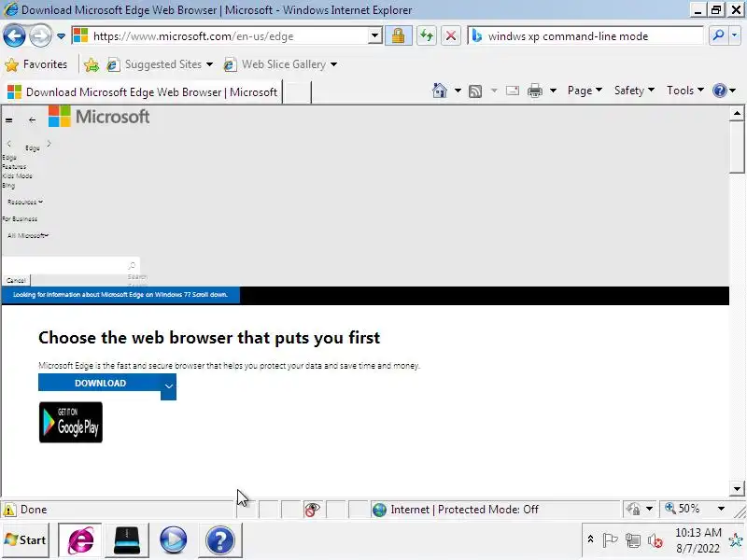Image resolution: width=747 pixels, height=560 pixels.
Task: Expand the address bar history dropdown
Action: 375,35
